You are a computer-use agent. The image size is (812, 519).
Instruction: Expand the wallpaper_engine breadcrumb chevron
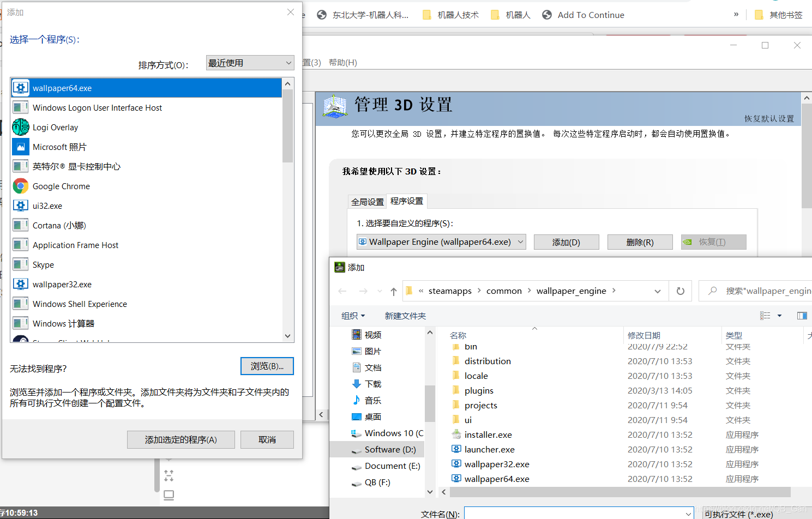pyautogui.click(x=613, y=291)
